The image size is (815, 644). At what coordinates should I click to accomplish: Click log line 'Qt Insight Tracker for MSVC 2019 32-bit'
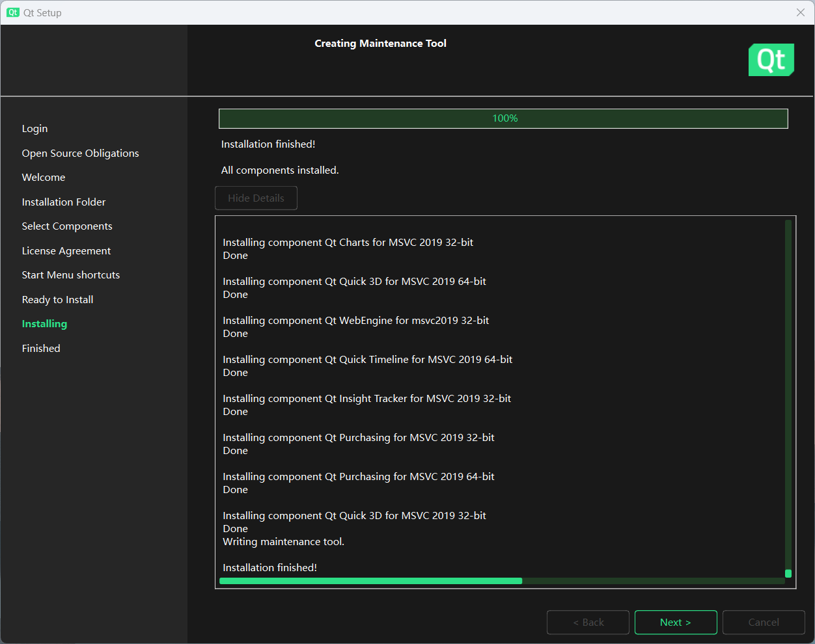(367, 399)
